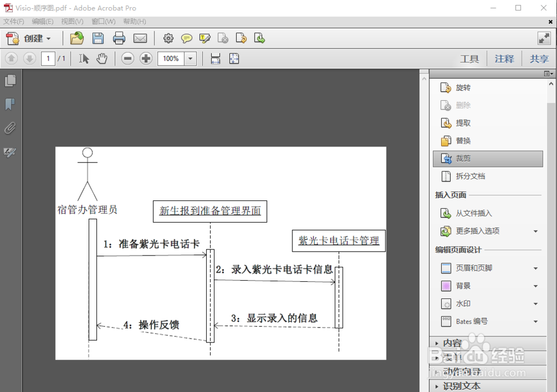Select the 裁剪 crop tool
557x392 pixels.
pyautogui.click(x=488, y=158)
